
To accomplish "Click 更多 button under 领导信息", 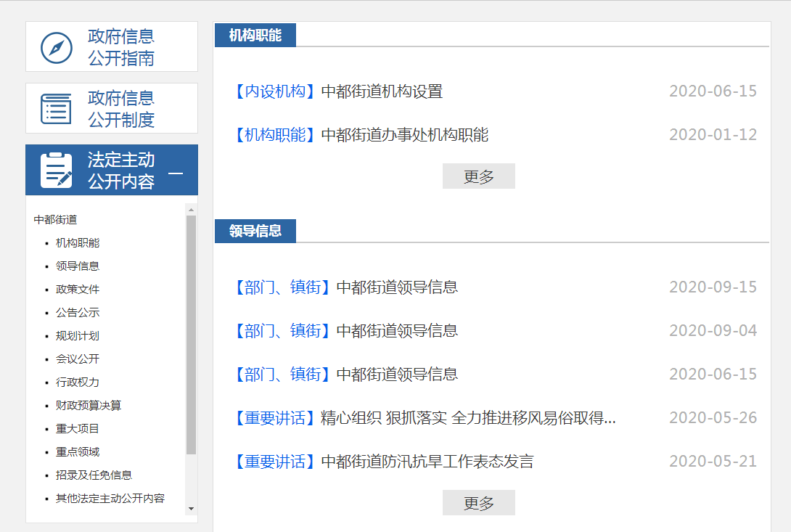I will click(x=479, y=503).
